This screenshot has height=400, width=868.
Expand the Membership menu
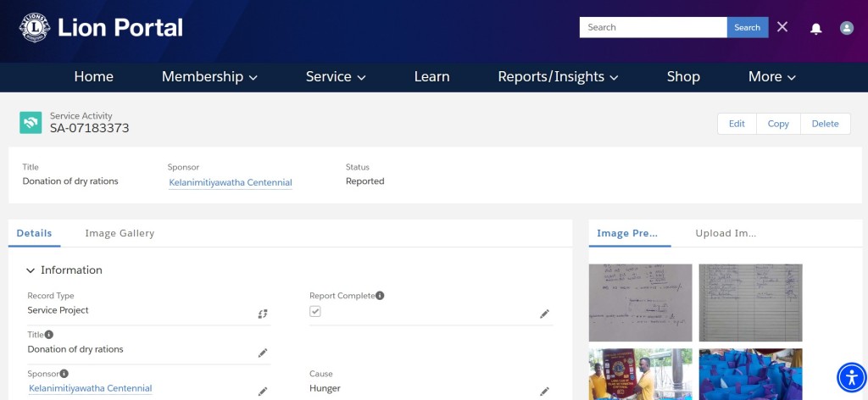coord(209,77)
